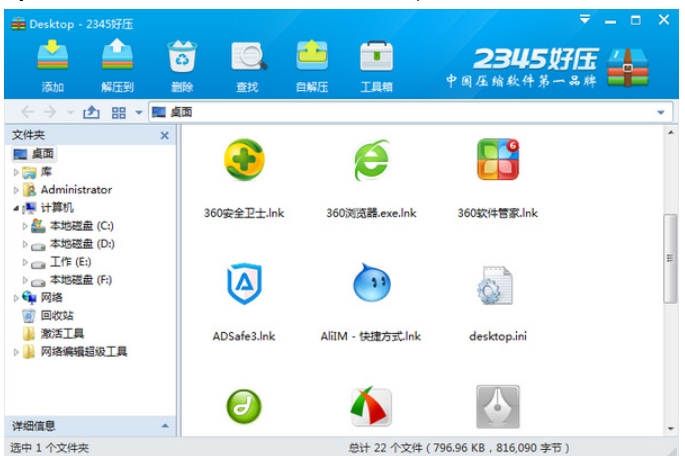Click the 360软件管家.lnk file name
Screen dimensions: 685x456
coord(498,213)
